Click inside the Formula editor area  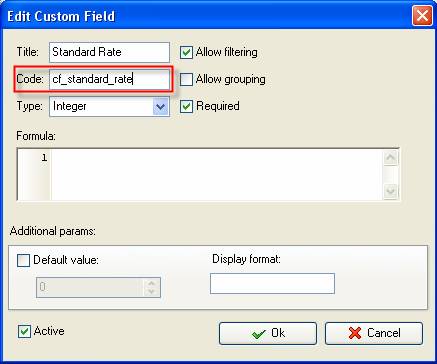point(217,174)
